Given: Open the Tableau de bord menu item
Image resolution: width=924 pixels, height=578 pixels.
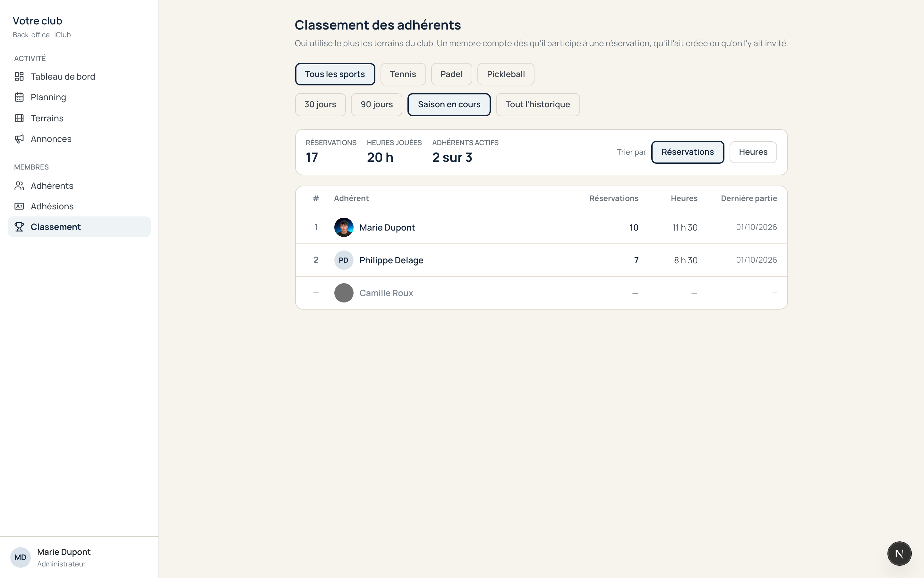Looking at the screenshot, I should 79,76.
